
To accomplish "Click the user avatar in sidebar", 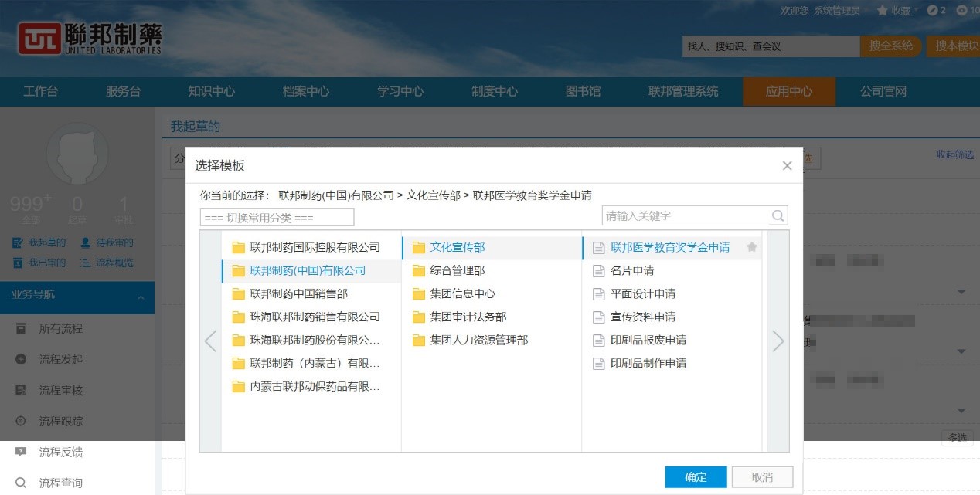I will tap(77, 154).
